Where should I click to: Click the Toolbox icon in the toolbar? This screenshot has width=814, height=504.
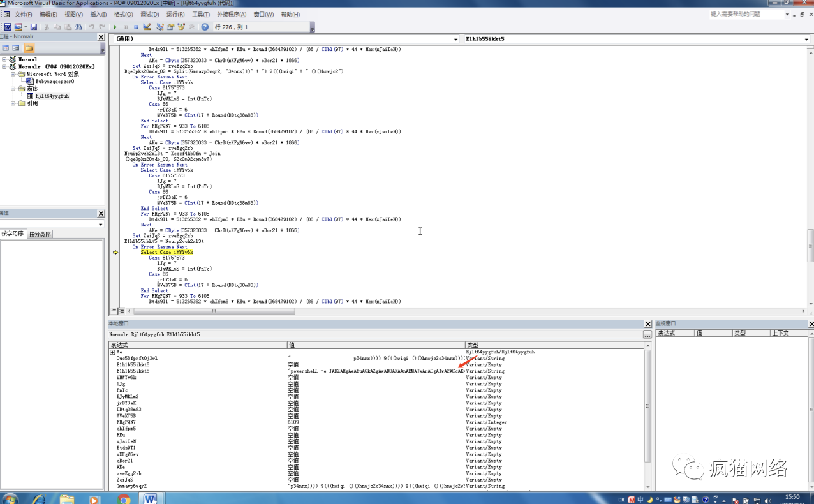tap(192, 27)
